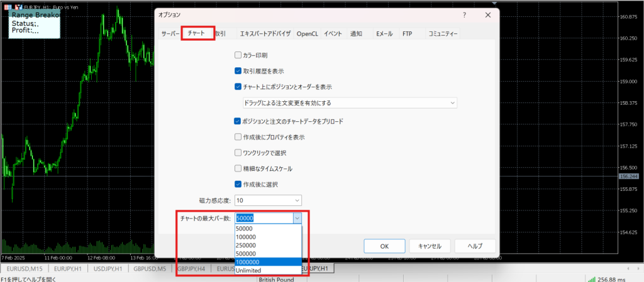The width and height of the screenshot is (644, 282).
Task: Collapse チャートの最大バー数 dropdown arrow
Action: coord(297,218)
